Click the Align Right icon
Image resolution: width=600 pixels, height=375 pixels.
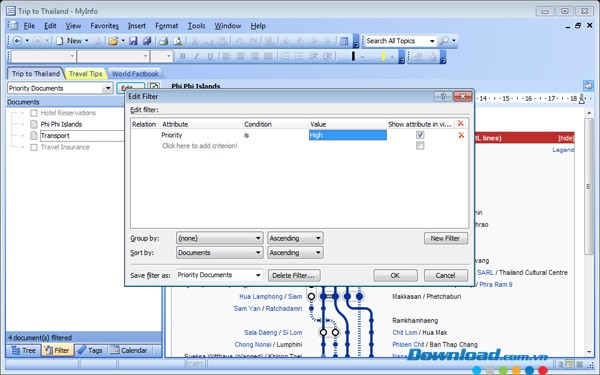tap(254, 56)
